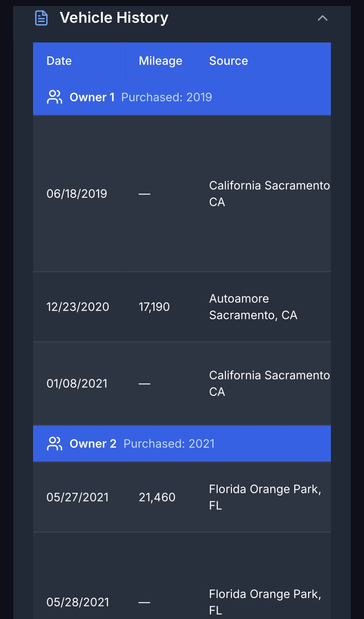The width and height of the screenshot is (364, 619).
Task: Click the Autoamore Sacramento, CA source
Action: click(x=253, y=307)
